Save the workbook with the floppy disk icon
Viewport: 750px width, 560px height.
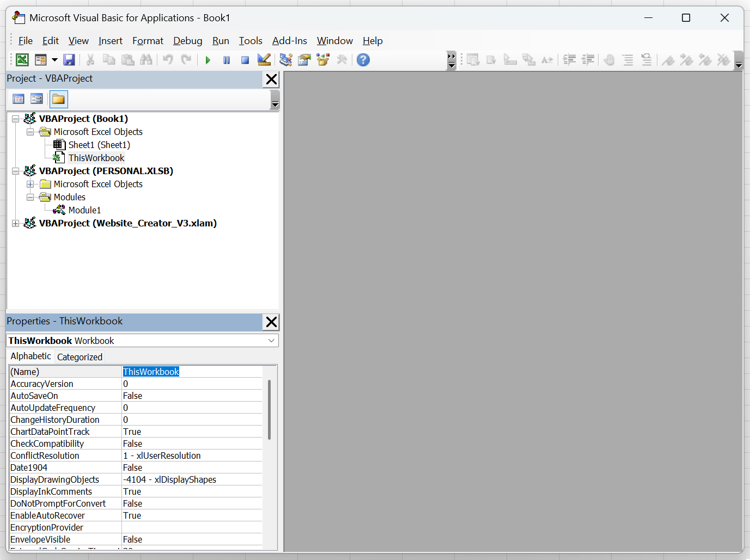(x=69, y=60)
